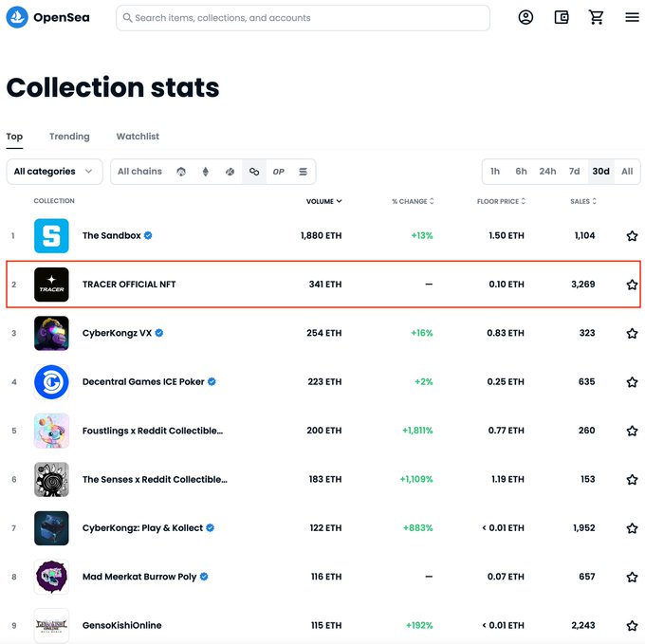
Task: Filter by Solana chain icon
Action: (x=303, y=172)
